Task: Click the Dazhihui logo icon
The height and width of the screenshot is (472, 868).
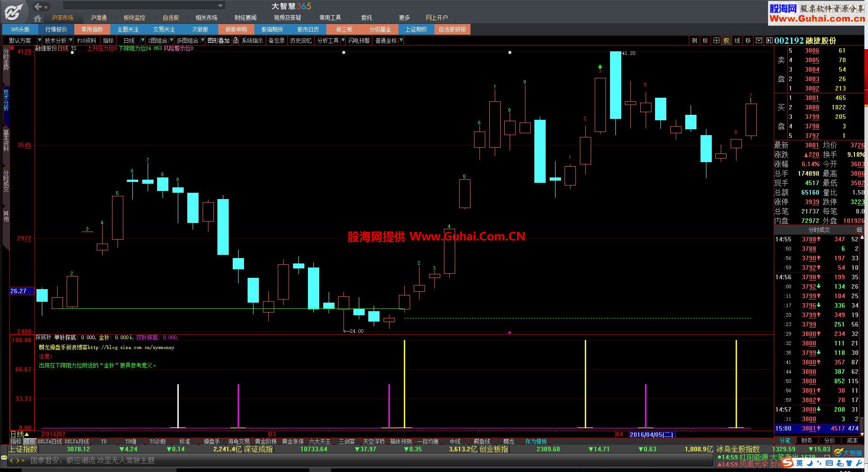Action: tap(14, 11)
